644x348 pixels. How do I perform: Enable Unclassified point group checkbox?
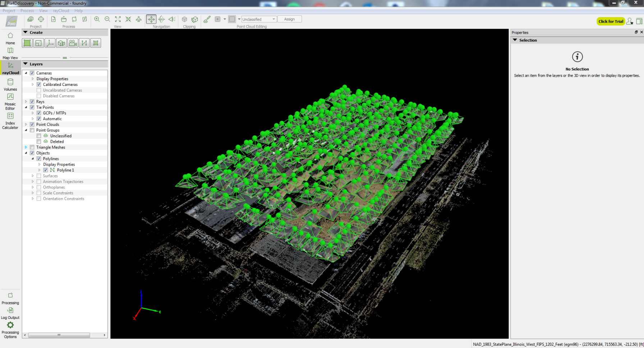pos(39,136)
